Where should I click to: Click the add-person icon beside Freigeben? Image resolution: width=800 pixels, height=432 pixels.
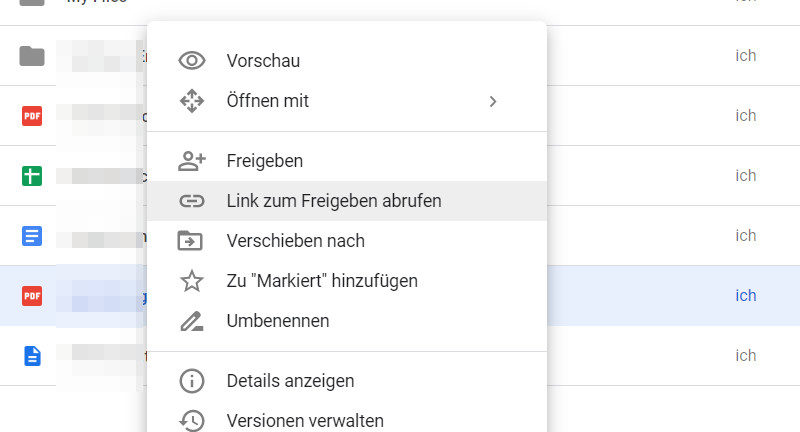coord(191,161)
